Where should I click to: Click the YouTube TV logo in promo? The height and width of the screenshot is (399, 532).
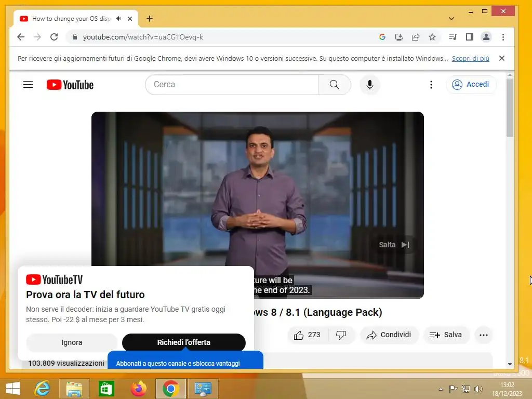pos(54,280)
